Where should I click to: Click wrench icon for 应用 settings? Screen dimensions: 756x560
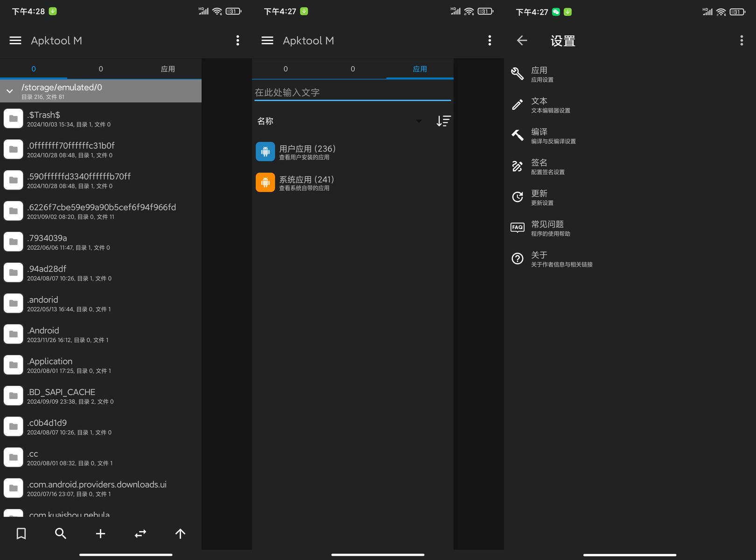pyautogui.click(x=518, y=74)
